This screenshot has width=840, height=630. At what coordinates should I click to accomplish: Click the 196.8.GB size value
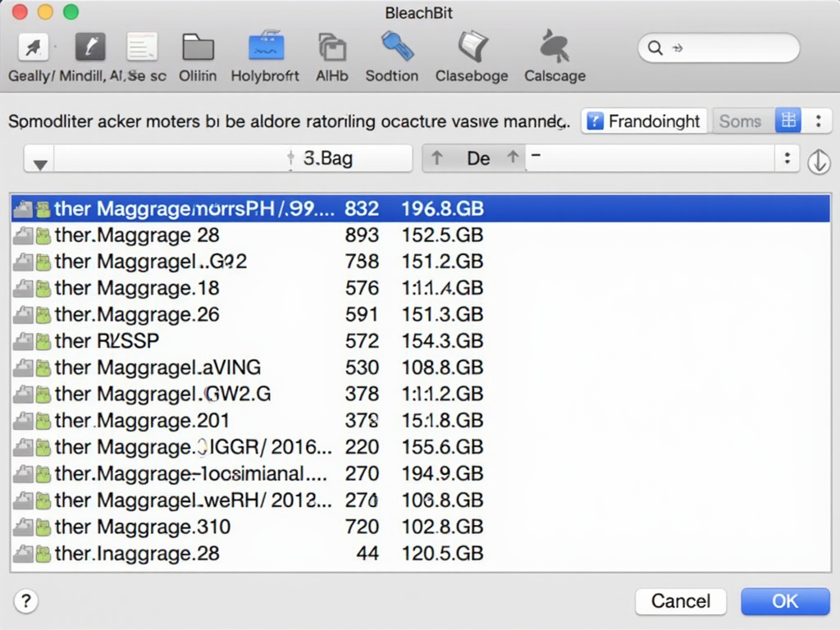tap(442, 208)
